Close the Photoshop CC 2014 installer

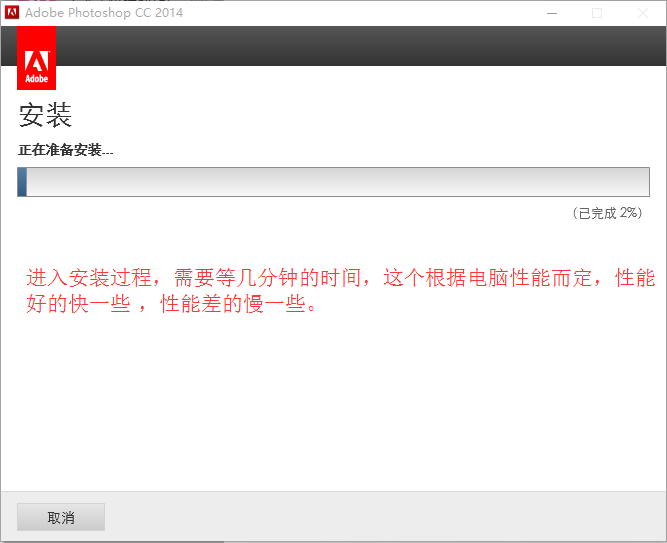point(643,13)
